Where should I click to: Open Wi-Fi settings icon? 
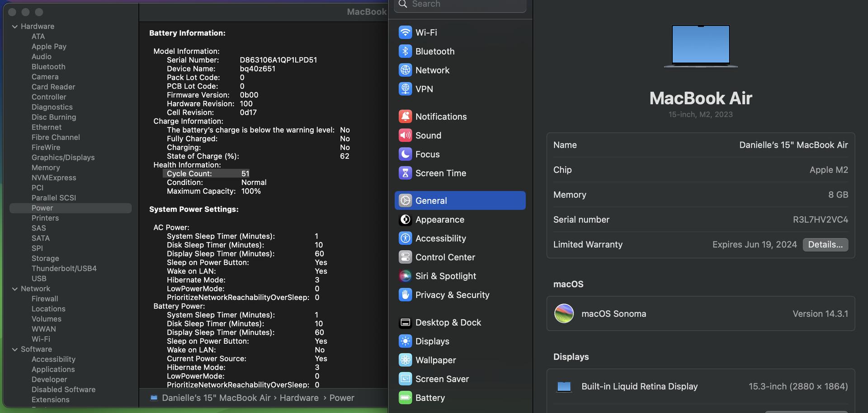[x=405, y=33]
